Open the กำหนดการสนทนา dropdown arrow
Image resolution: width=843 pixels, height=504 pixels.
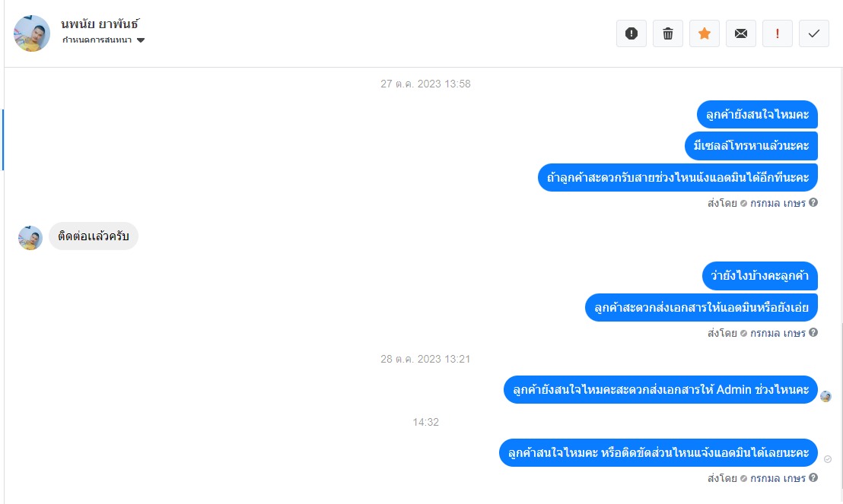(x=141, y=40)
